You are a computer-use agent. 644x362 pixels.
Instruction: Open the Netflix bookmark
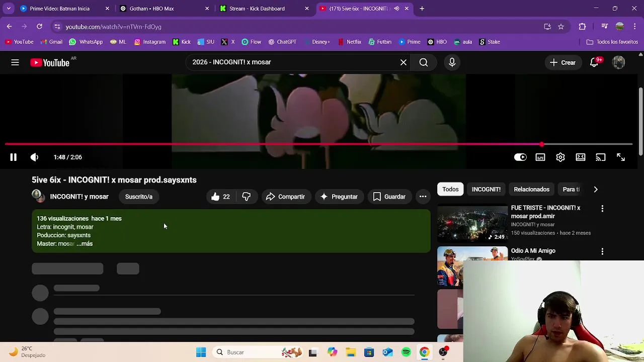pos(350,42)
